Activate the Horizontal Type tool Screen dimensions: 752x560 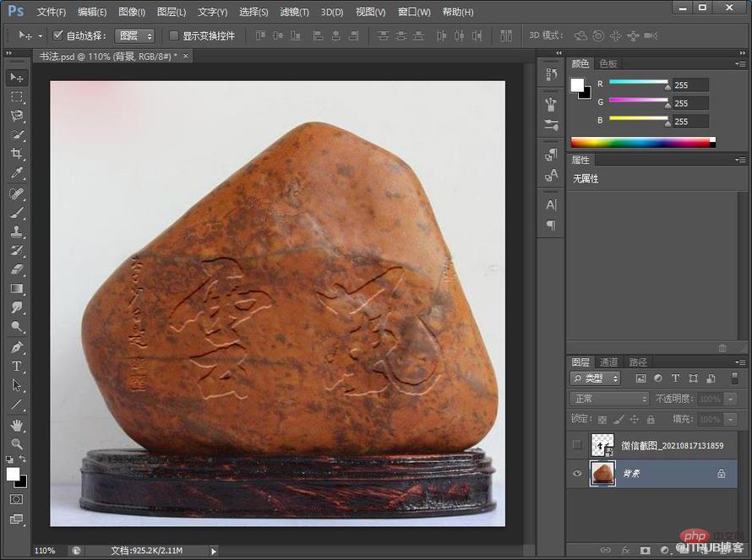(17, 367)
